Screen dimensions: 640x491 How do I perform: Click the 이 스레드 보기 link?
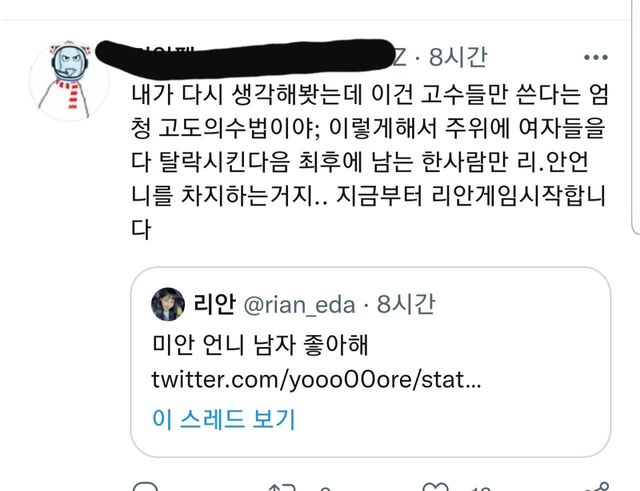[223, 419]
